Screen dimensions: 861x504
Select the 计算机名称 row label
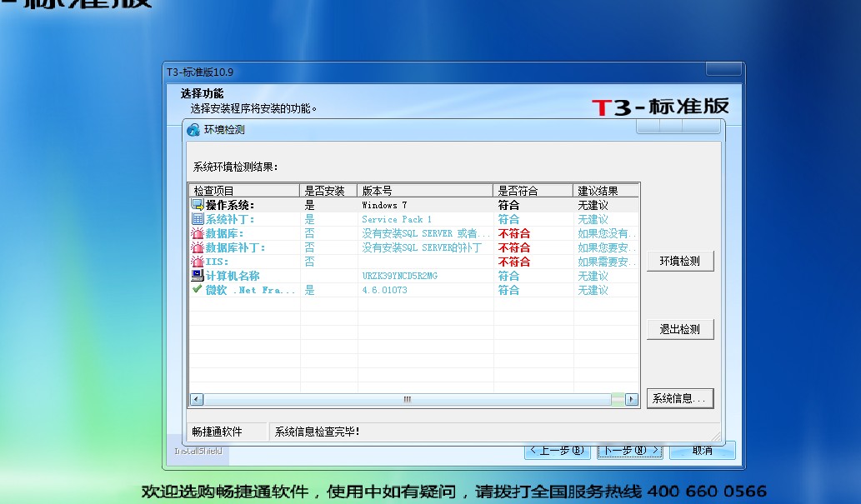(x=233, y=276)
